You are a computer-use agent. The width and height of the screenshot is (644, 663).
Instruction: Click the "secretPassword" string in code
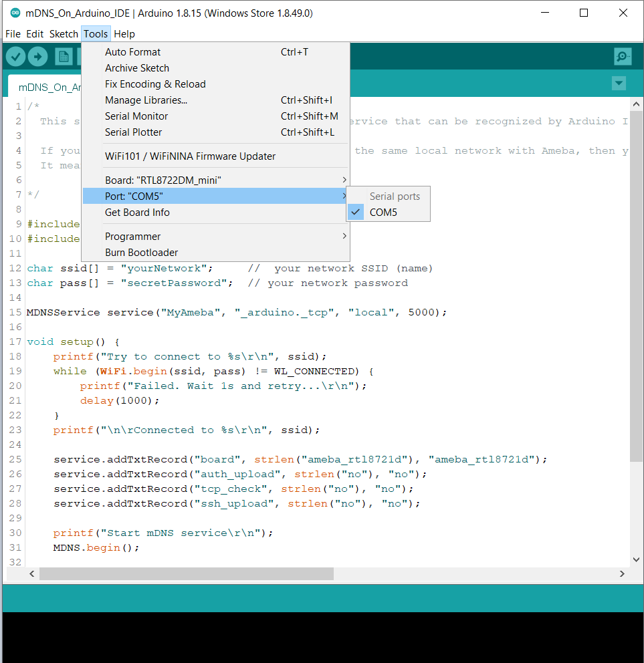(174, 283)
